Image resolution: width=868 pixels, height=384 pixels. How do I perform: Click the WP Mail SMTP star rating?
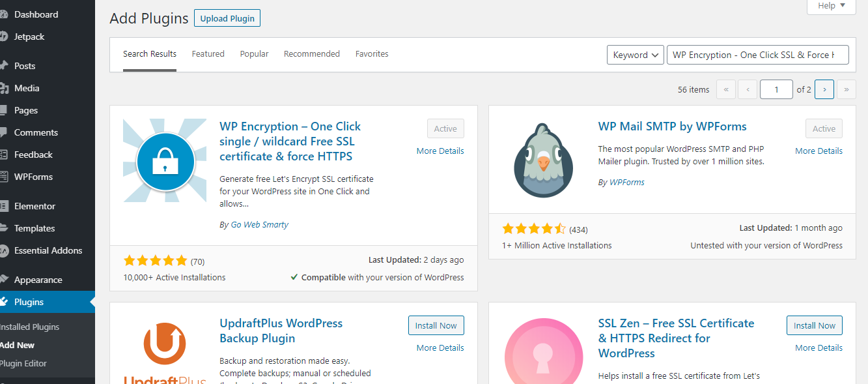coord(534,229)
